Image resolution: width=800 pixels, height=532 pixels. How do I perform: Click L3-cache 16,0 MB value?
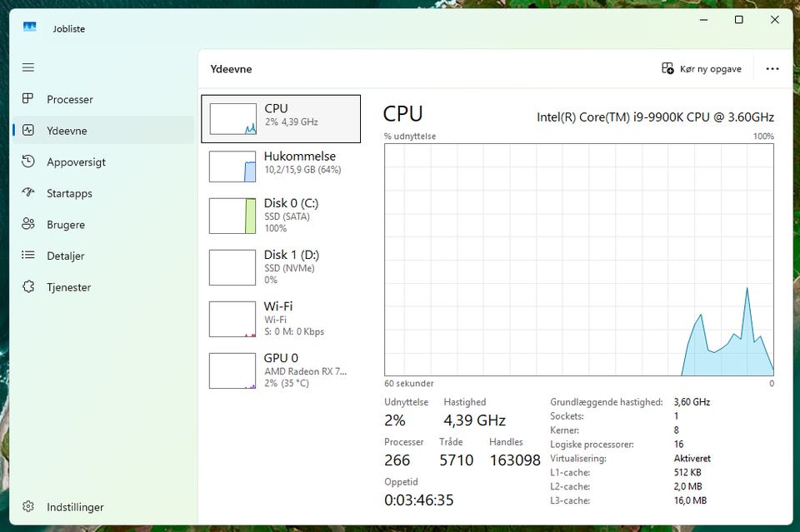pyautogui.click(x=690, y=500)
